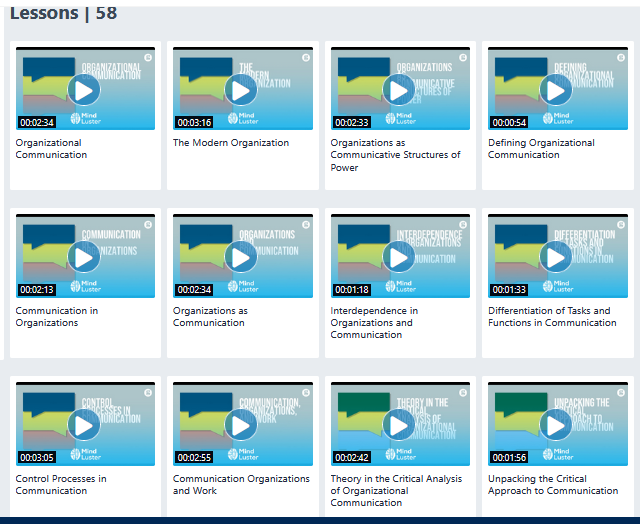
Task: Play Control Processes in Communication lesson
Action: [x=84, y=426]
